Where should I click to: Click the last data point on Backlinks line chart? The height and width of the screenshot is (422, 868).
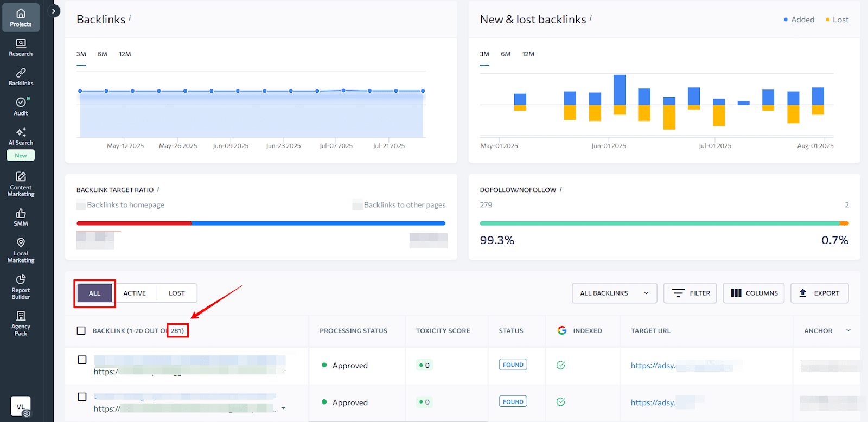click(x=423, y=91)
